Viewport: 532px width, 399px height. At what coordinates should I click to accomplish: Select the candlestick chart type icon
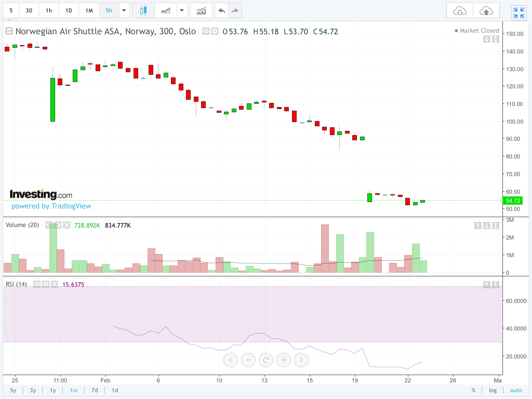pos(143,11)
